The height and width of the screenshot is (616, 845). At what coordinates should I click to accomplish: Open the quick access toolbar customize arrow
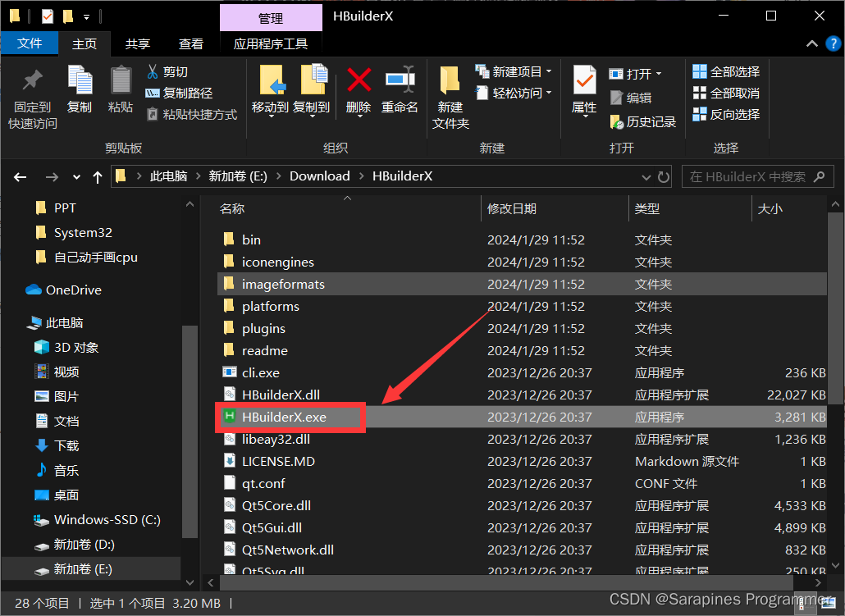[x=86, y=17]
